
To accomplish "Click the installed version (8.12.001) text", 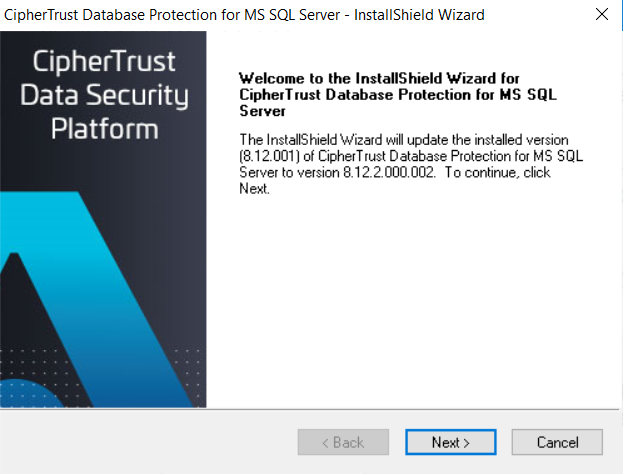I will pyautogui.click(x=269, y=156).
